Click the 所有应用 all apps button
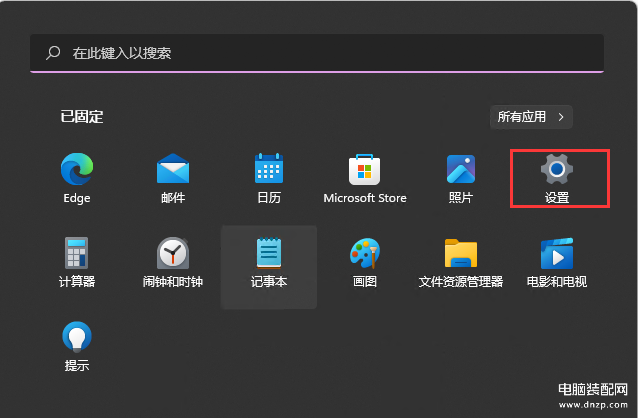 (531, 117)
